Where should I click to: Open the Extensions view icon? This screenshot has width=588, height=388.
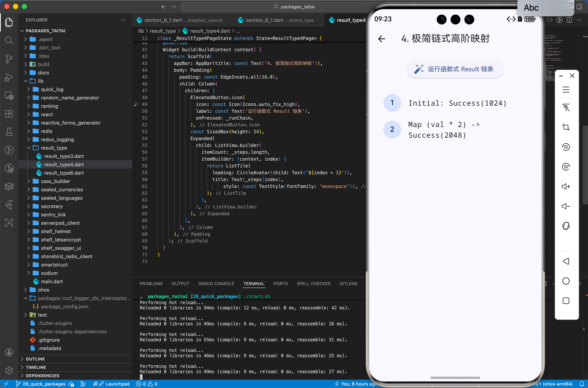[x=9, y=114]
